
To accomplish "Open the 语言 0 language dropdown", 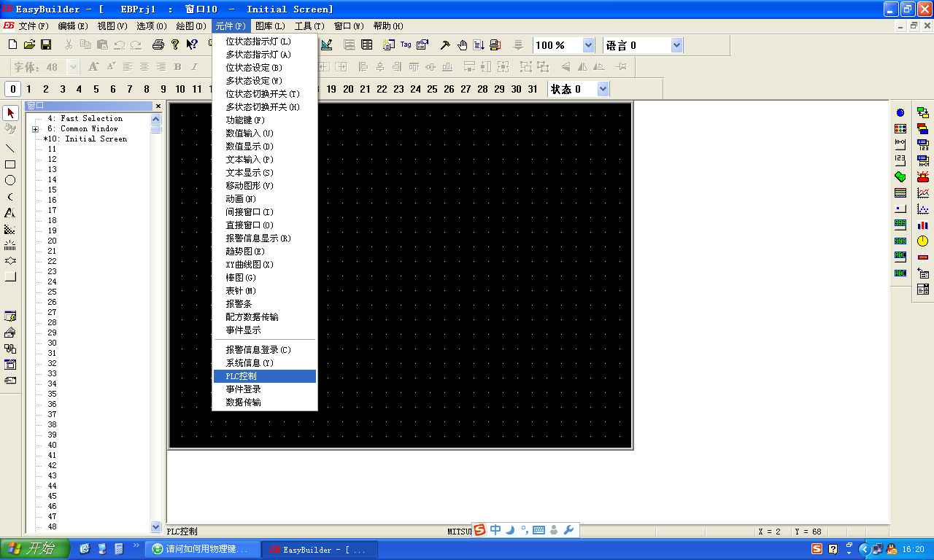I will 676,45.
